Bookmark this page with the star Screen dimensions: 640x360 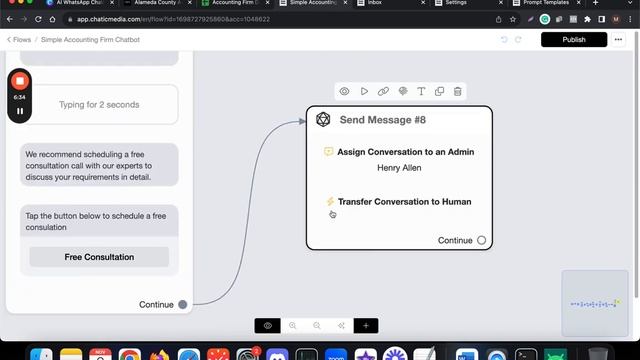coord(513,19)
